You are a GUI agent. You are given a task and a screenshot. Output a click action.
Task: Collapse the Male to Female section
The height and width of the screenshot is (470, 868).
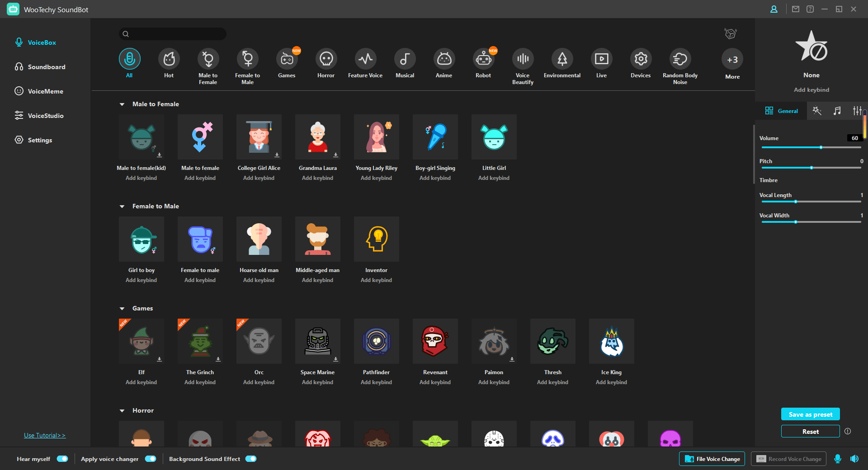(122, 104)
